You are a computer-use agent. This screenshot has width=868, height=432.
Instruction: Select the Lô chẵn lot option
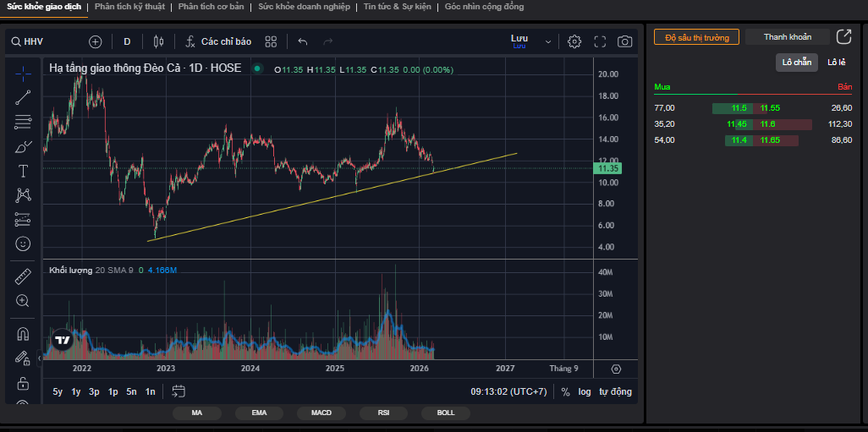coord(797,63)
